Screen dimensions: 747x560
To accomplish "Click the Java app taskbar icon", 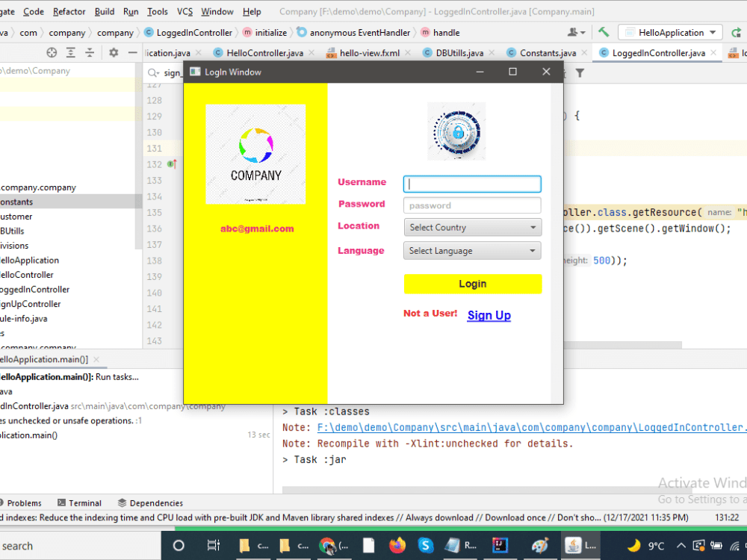I will pyautogui.click(x=580, y=546).
